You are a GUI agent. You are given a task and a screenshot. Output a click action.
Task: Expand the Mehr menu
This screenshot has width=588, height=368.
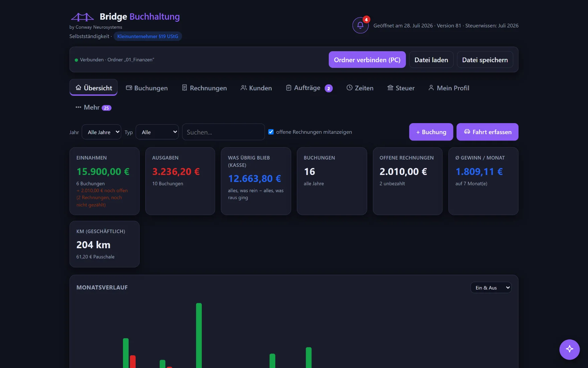coord(94,107)
